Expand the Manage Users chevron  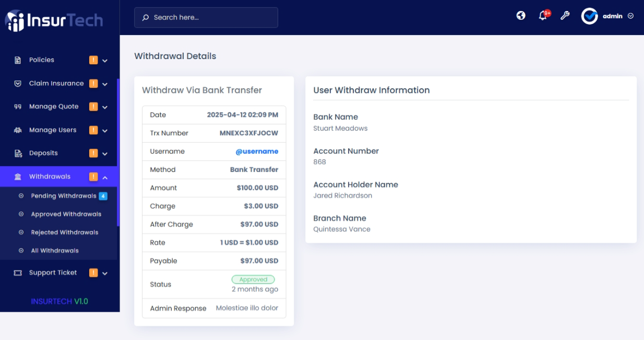pyautogui.click(x=105, y=131)
